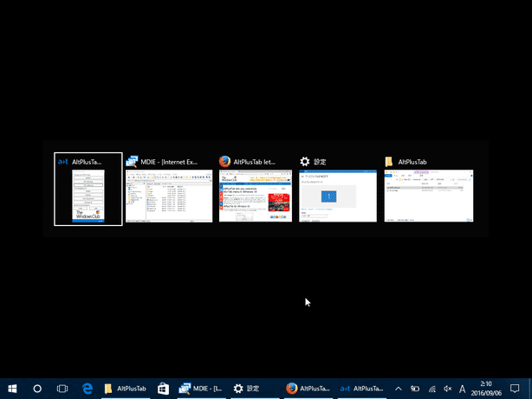This screenshot has width=532, height=399.
Task: Open the AltPlusTab folder taskbar button
Action: coord(126,389)
